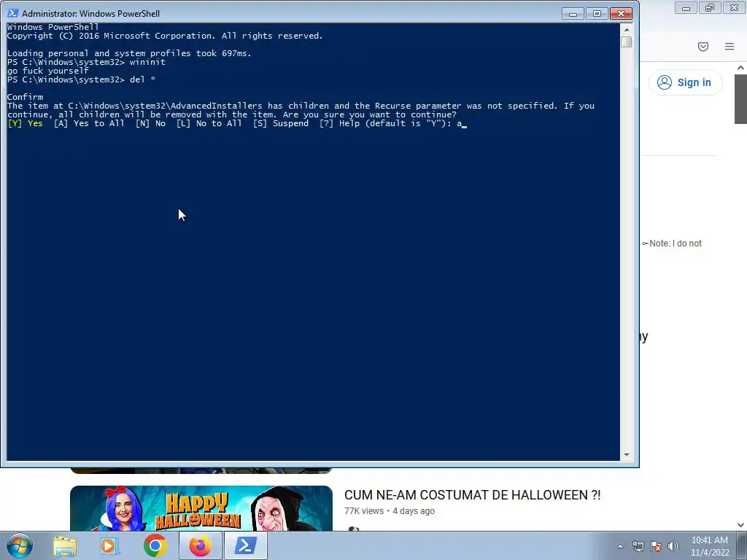Click the '[L] No to All' option text
The height and width of the screenshot is (560, 747).
[x=209, y=123]
